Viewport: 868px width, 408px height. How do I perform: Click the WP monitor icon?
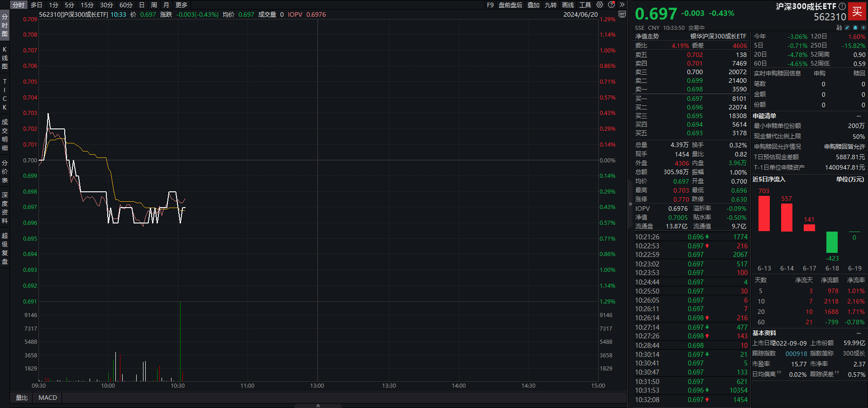(622, 14)
